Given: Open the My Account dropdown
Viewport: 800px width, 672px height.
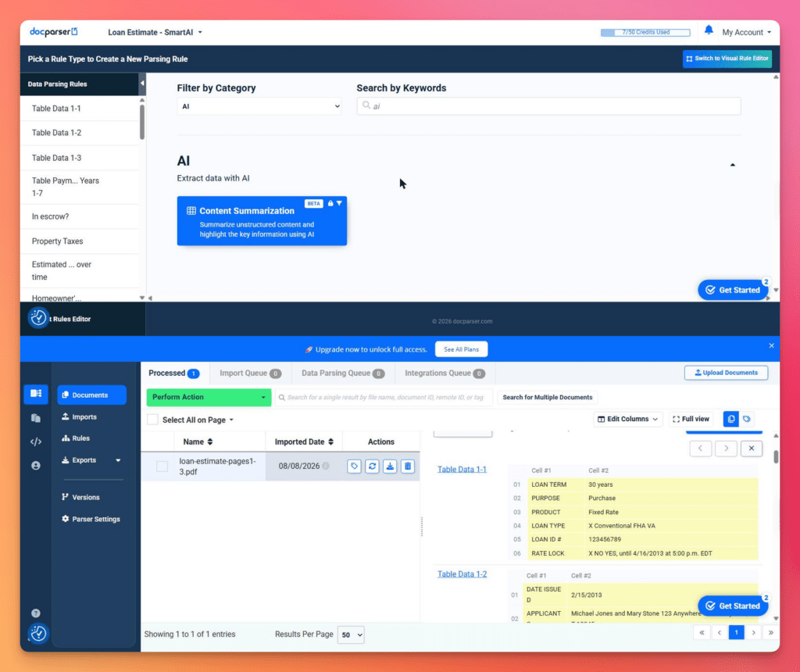Looking at the screenshot, I should tap(746, 32).
